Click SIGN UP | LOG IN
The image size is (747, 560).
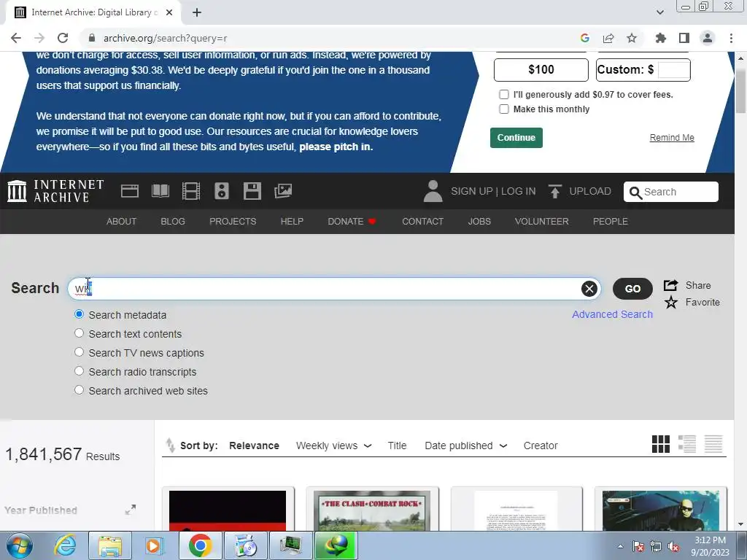click(x=493, y=192)
